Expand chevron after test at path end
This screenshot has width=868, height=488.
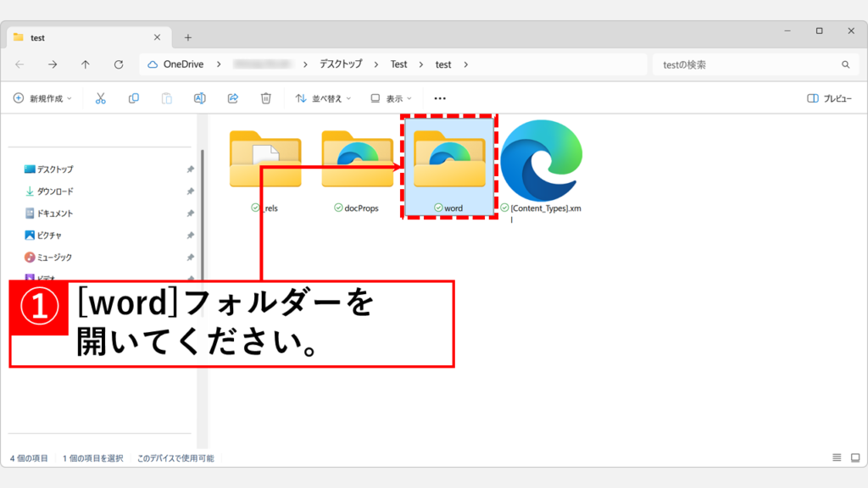point(465,64)
